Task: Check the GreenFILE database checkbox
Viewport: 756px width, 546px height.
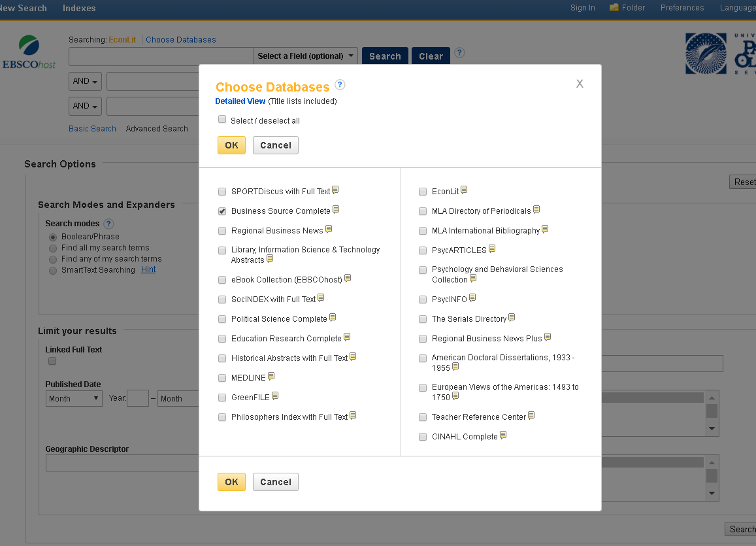Action: 222,398
